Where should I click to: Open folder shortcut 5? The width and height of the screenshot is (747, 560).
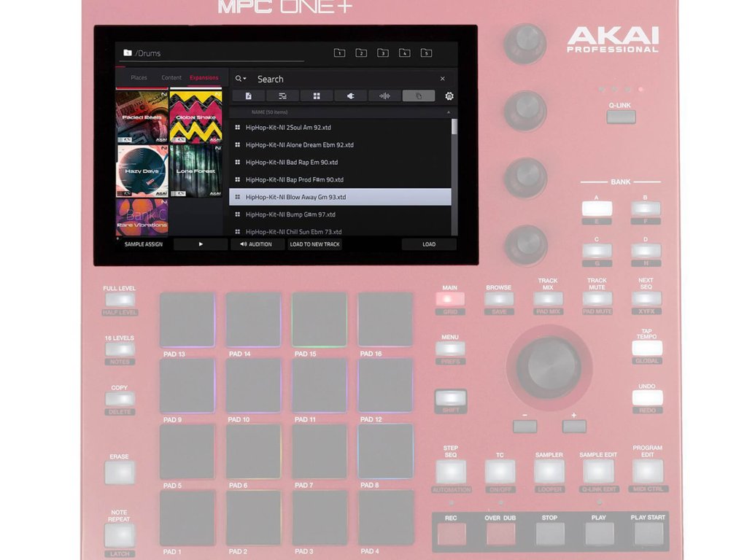[x=426, y=52]
